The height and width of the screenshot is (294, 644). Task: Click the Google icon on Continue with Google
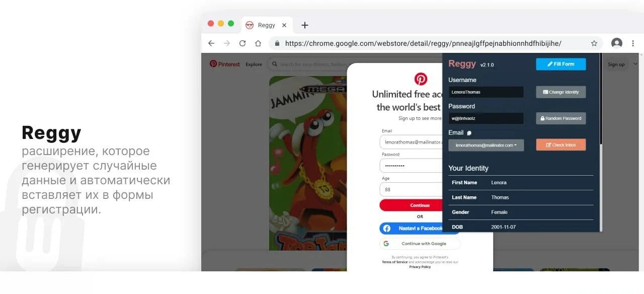386,243
